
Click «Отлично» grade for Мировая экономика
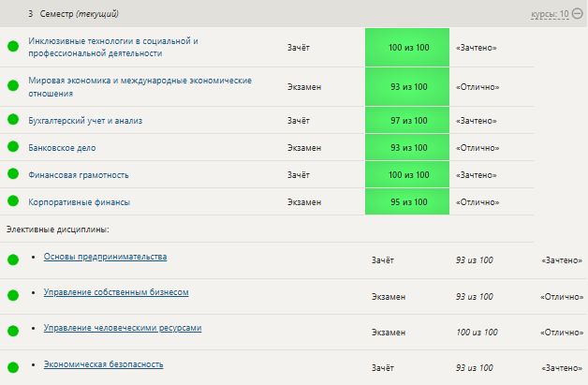tap(478, 87)
